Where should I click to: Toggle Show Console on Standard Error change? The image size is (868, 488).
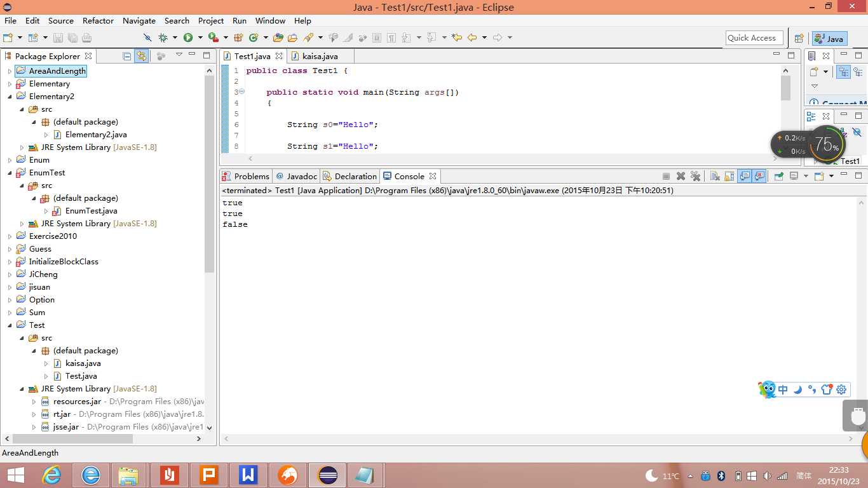coord(759,176)
